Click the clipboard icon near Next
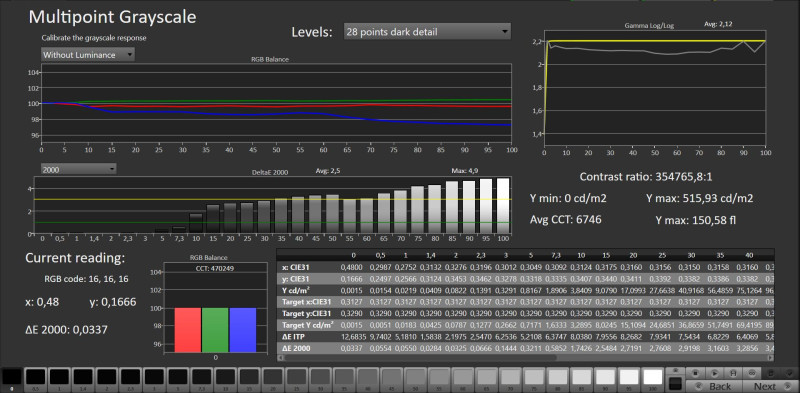 [771, 373]
